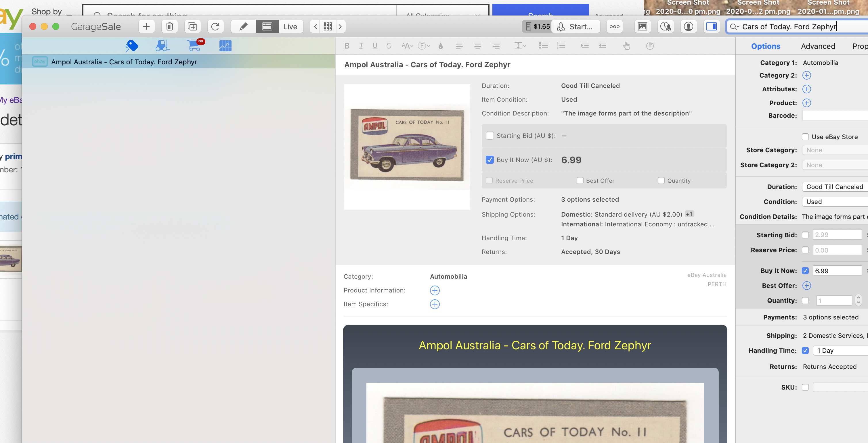
Task: Toggle Use eBay Store checkbox
Action: [x=805, y=137]
